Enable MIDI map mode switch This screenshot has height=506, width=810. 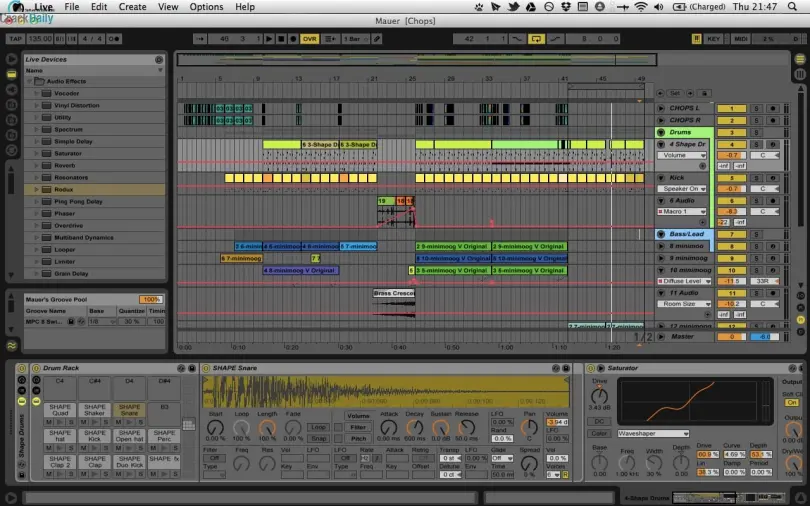pos(741,39)
